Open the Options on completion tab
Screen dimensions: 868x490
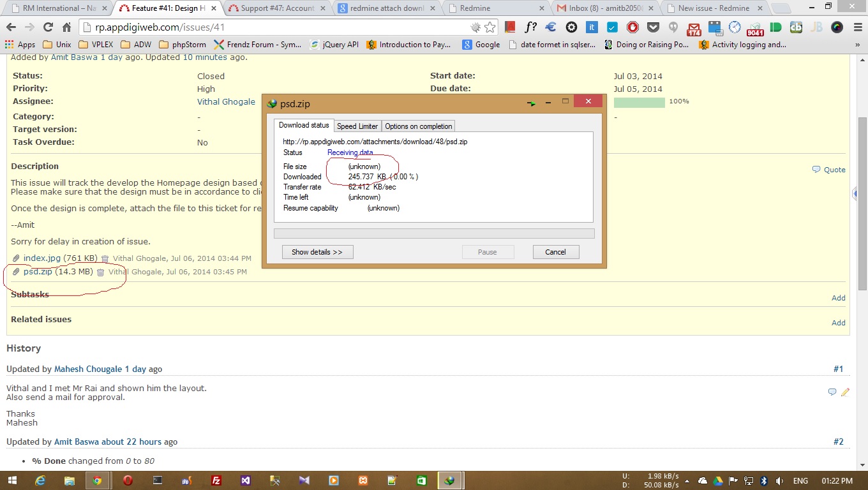(418, 126)
